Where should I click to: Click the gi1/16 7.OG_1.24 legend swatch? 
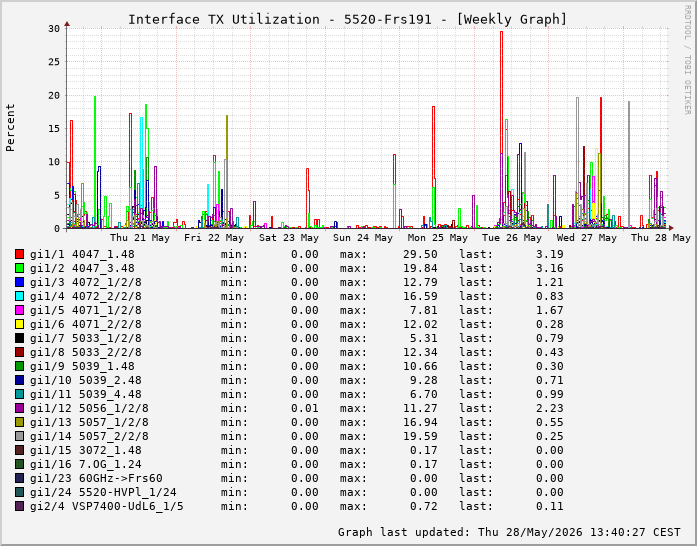(19, 464)
